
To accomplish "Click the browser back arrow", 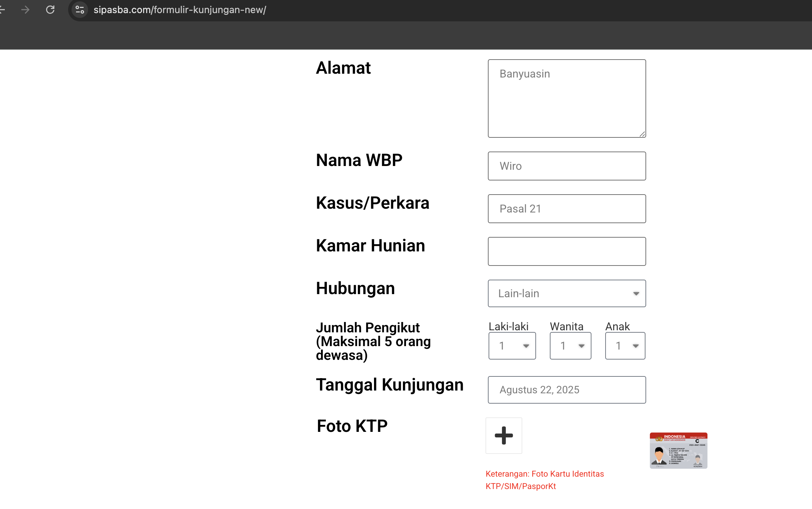I will [x=2, y=10].
